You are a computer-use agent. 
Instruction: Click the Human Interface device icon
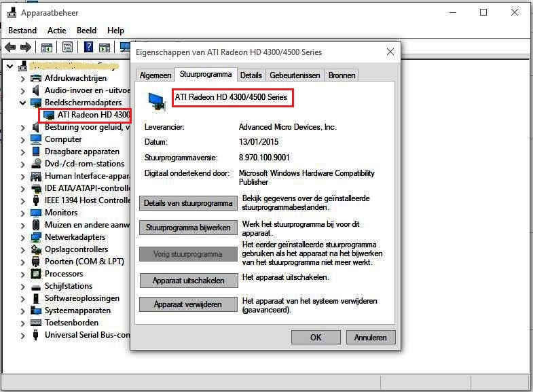pyautogui.click(x=36, y=176)
